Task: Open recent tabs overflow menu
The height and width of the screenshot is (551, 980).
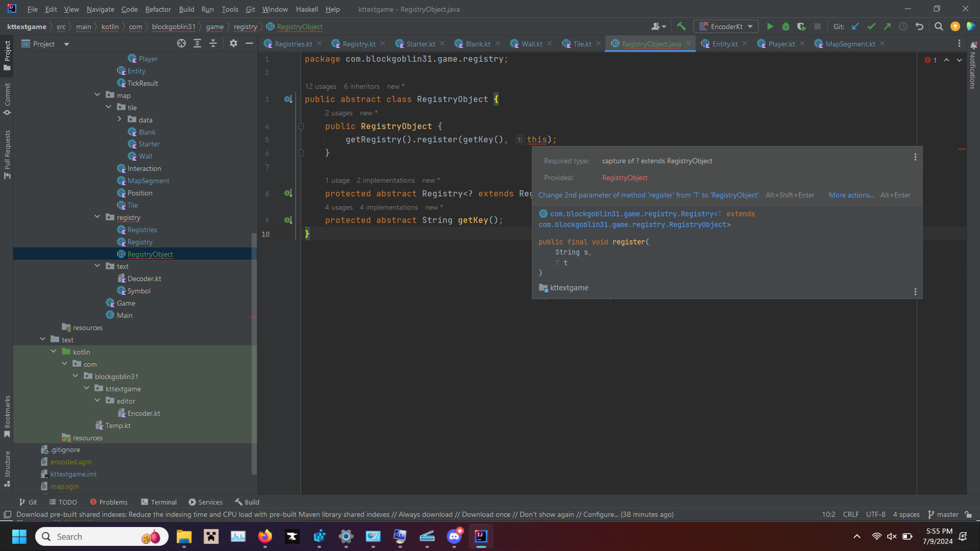Action: coord(959,44)
